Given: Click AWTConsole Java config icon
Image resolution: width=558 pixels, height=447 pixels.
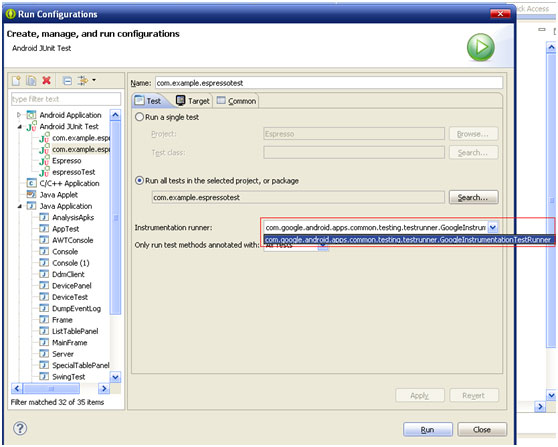Looking at the screenshot, I should click(x=44, y=240).
